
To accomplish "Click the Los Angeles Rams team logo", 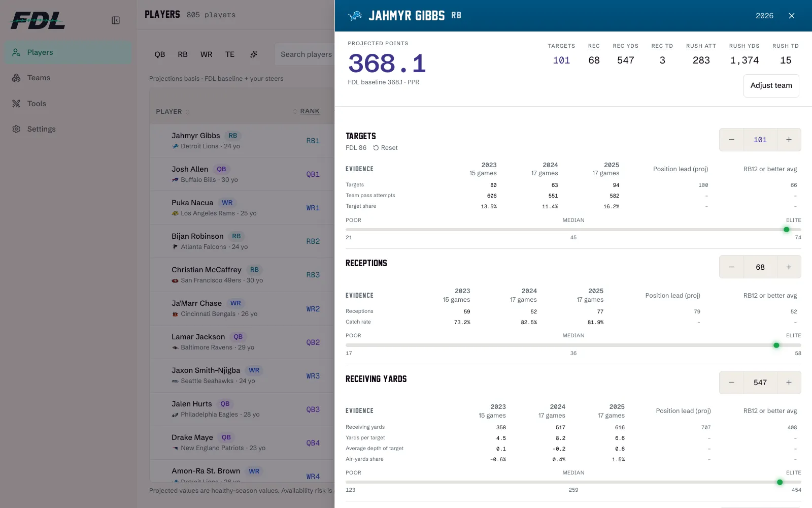I will coord(175,213).
